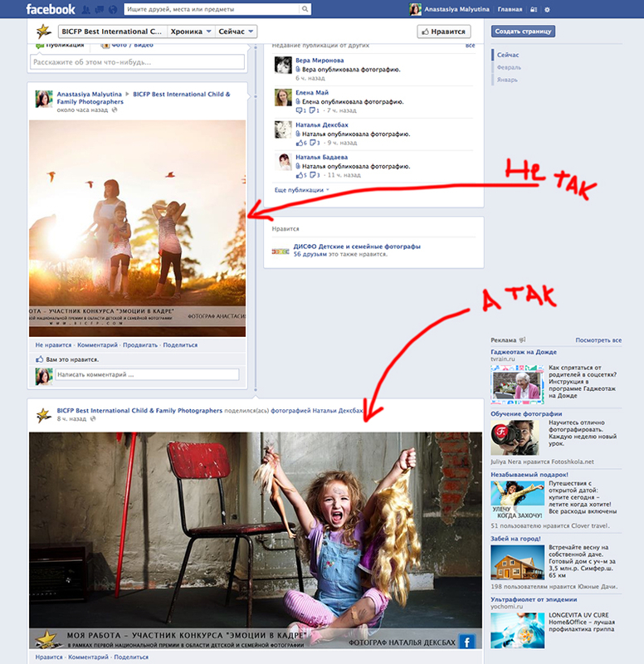
Task: Click BICFP gold star page avatar
Action: (x=44, y=32)
